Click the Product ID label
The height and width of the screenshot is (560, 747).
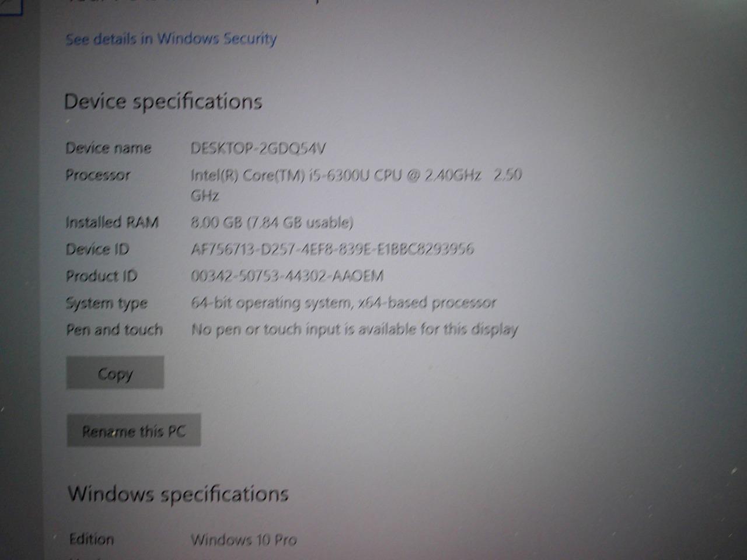(102, 276)
